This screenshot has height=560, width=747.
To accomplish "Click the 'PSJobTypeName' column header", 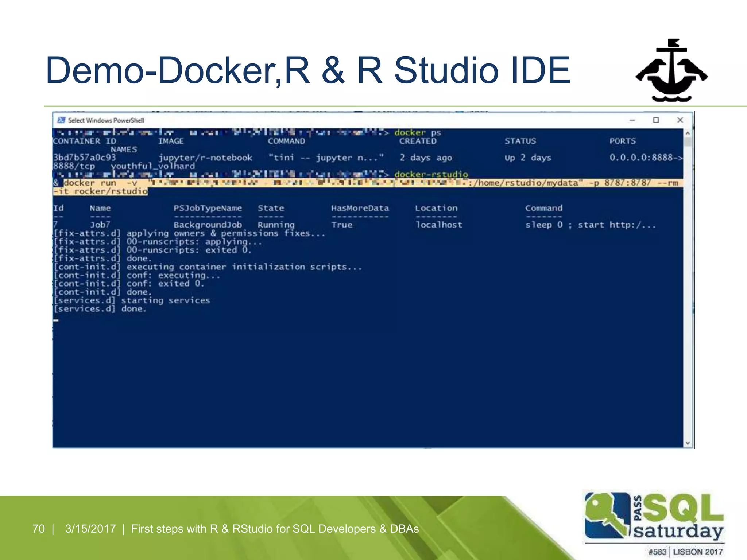I will 208,208.
